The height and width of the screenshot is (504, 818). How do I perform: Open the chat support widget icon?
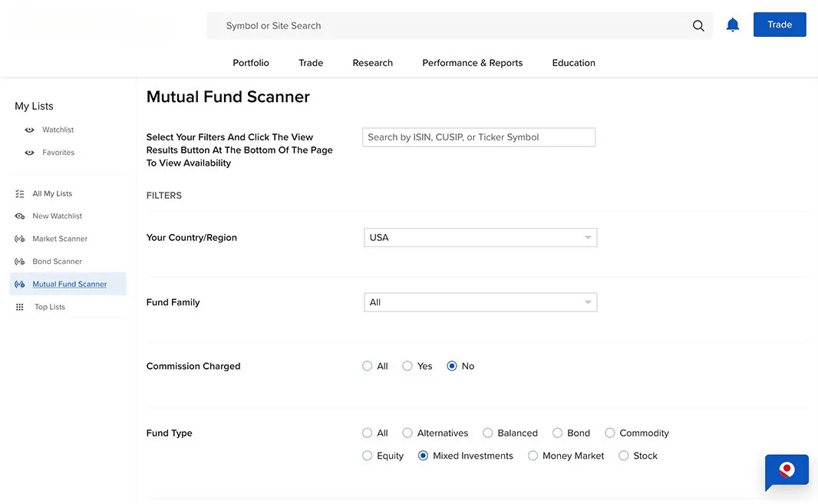[x=787, y=468]
